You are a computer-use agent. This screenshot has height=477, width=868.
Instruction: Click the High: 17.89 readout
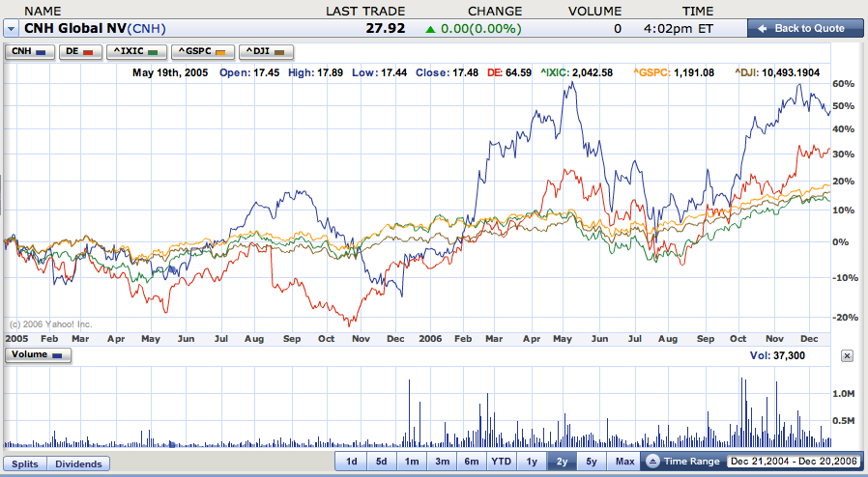(315, 72)
